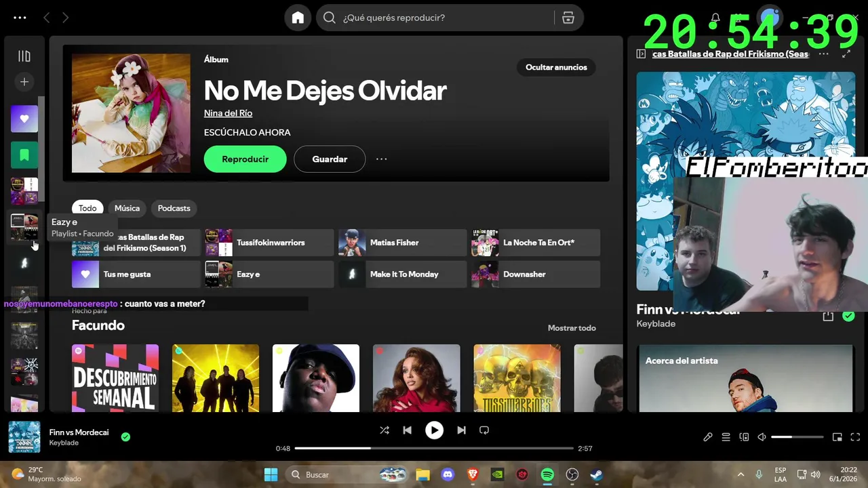The height and width of the screenshot is (488, 868).
Task: Open the red-haired woman card
Action: pyautogui.click(x=416, y=378)
